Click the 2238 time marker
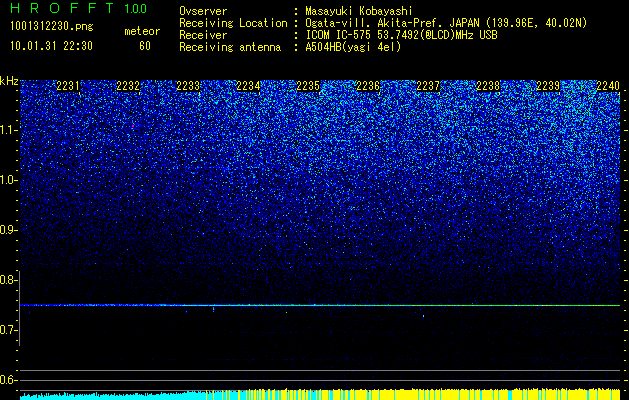Image resolution: width=629 pixels, height=400 pixels. (488, 86)
